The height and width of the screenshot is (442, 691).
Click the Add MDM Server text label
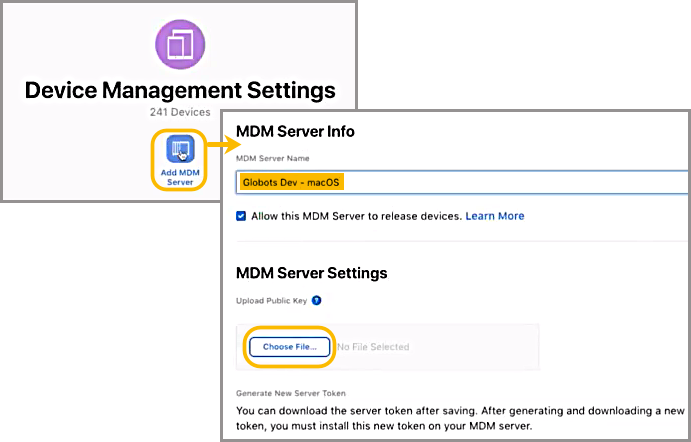(180, 177)
